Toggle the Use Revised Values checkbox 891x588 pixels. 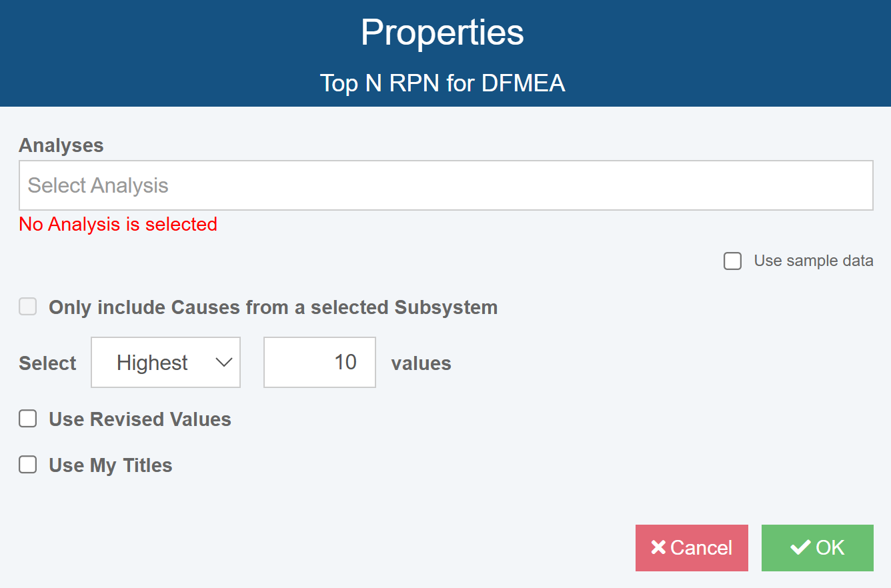click(27, 419)
